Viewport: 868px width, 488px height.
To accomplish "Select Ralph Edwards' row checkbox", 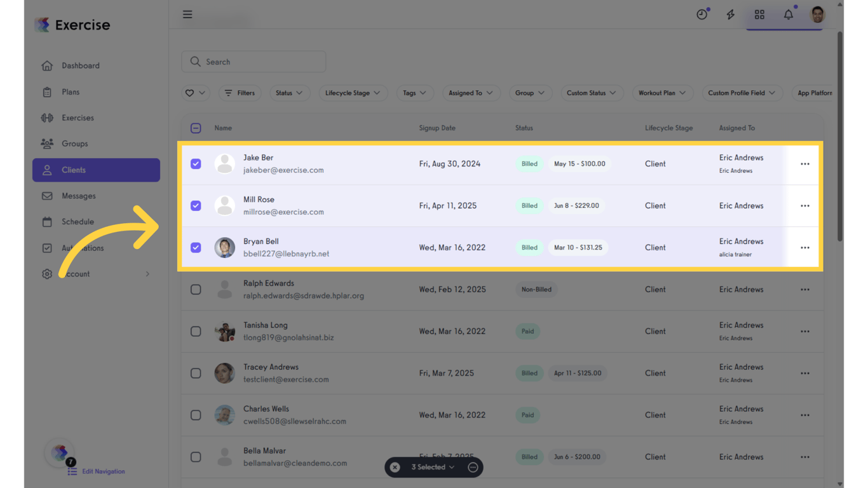I will pos(196,289).
